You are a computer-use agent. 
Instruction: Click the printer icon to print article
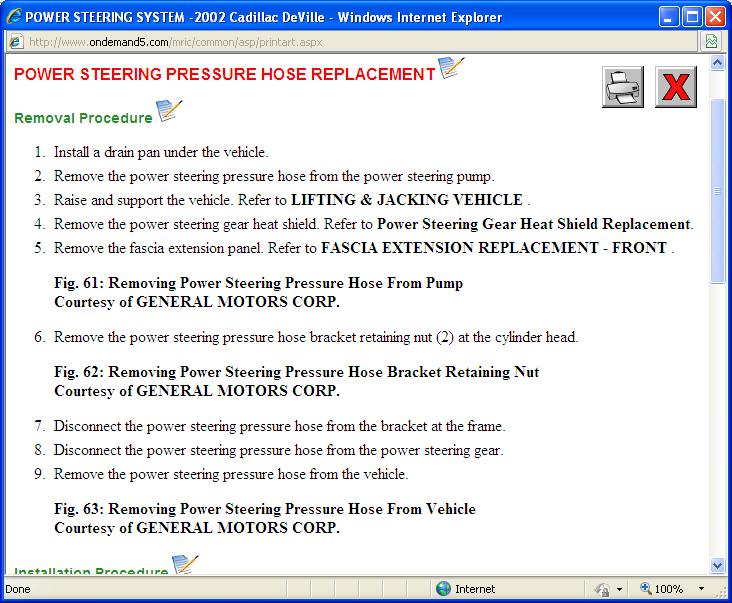[x=623, y=87]
